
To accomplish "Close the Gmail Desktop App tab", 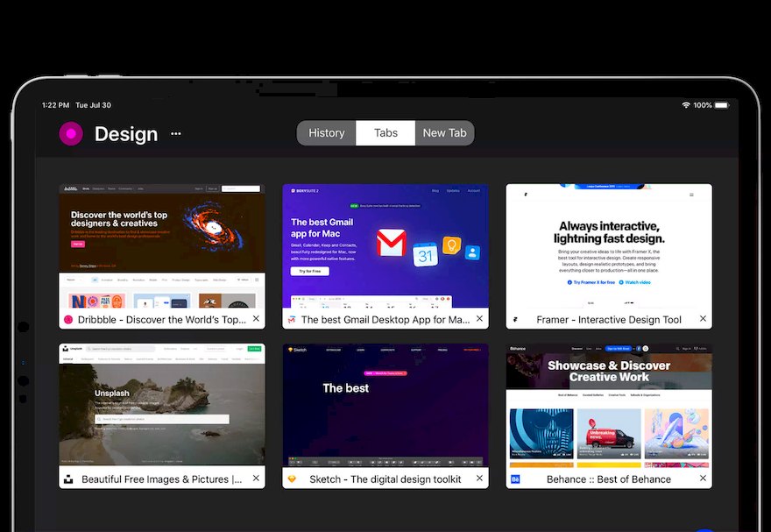I will (479, 319).
